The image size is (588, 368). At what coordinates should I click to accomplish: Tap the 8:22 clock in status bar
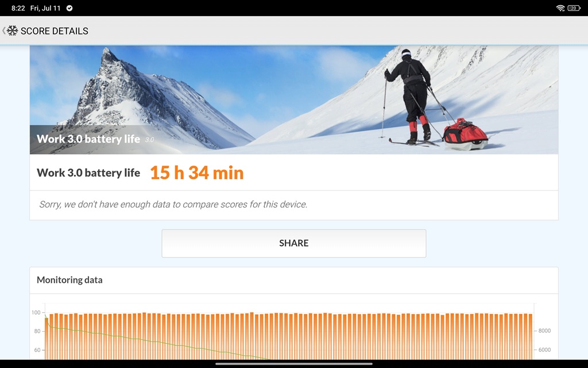pos(18,8)
